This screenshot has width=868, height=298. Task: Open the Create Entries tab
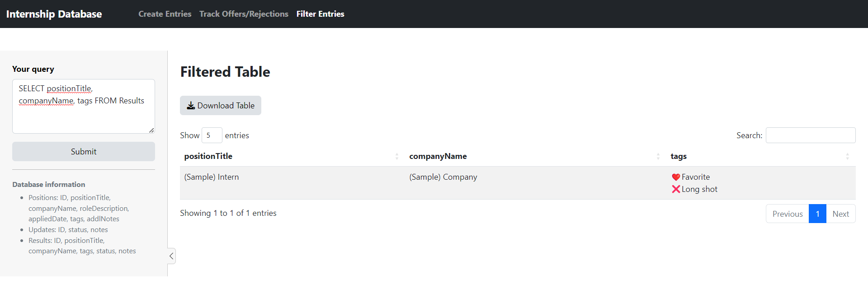point(165,14)
